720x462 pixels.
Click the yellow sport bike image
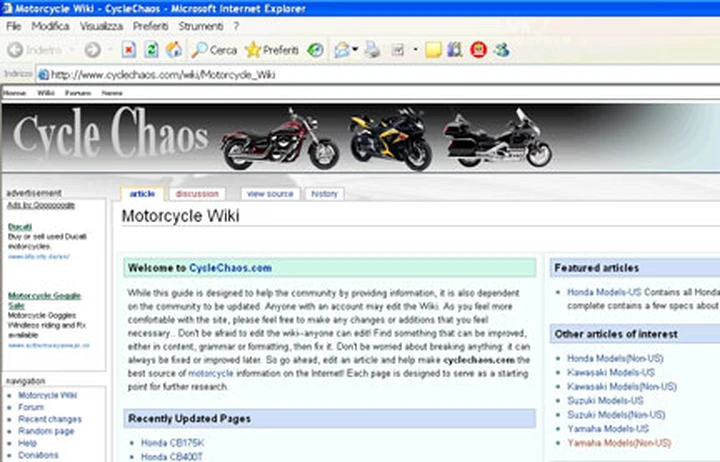tap(391, 138)
